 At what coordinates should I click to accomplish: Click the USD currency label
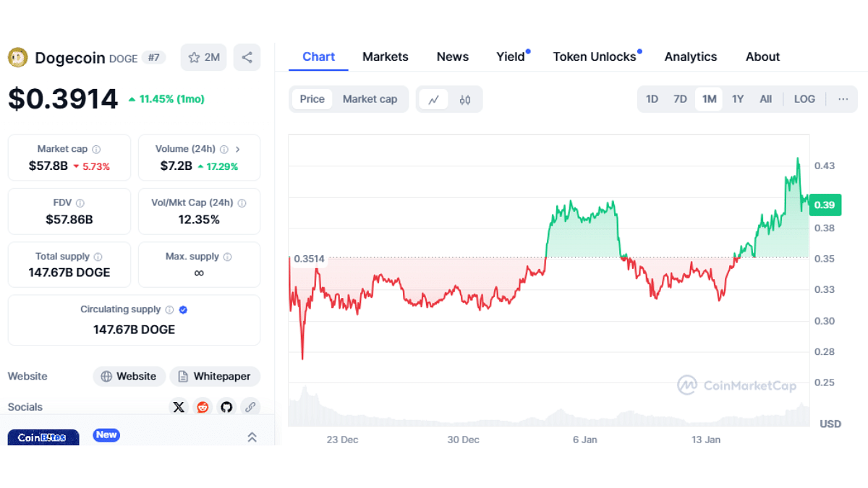coord(830,424)
